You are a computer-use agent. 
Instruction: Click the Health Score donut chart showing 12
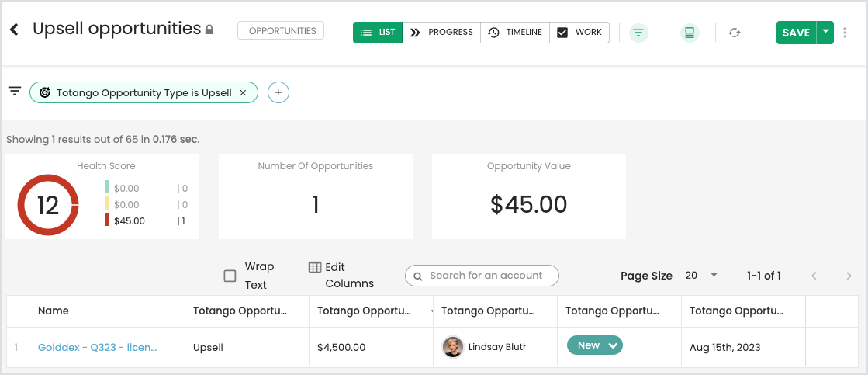pos(48,205)
